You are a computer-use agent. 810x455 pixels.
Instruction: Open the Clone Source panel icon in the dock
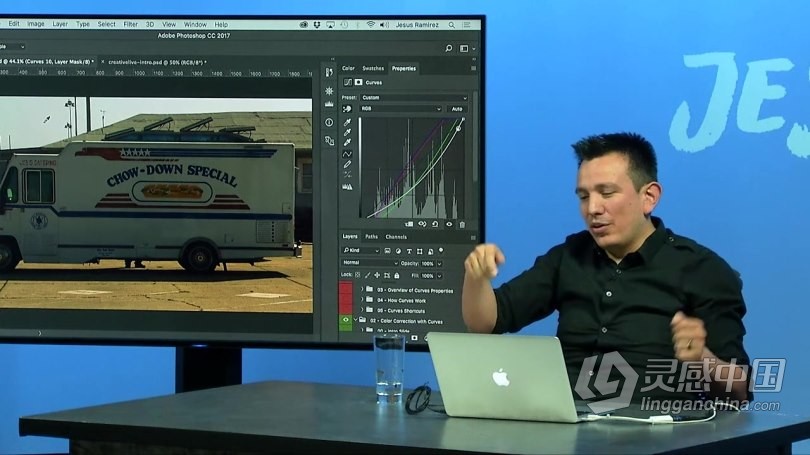[329, 140]
